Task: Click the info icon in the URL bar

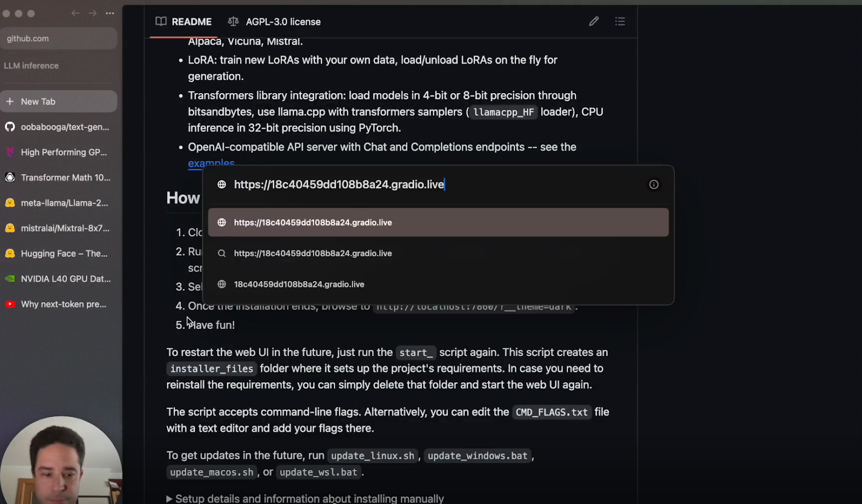Action: tap(654, 185)
